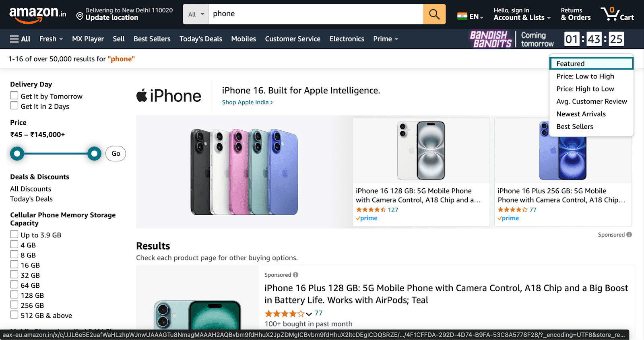644x340 pixels.
Task: Click the Shop Apple India link
Action: [247, 102]
